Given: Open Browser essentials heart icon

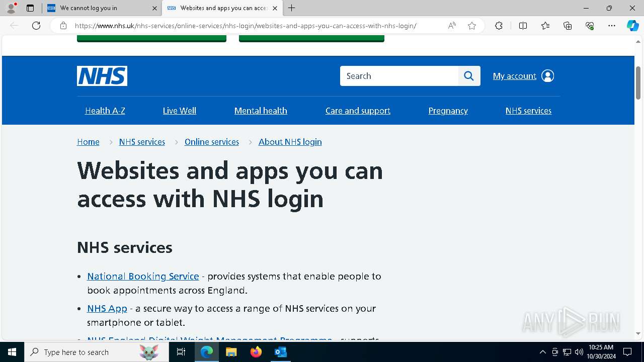Looking at the screenshot, I should [x=590, y=26].
